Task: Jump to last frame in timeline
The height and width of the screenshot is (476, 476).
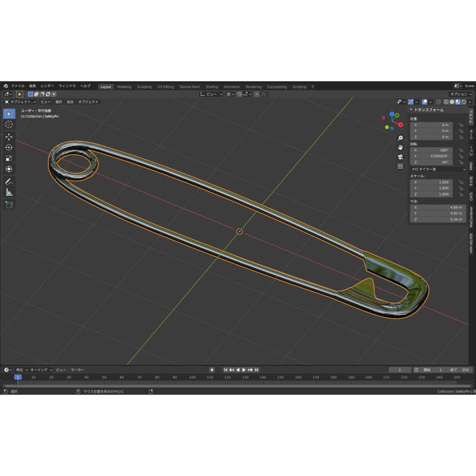Action: (257, 370)
